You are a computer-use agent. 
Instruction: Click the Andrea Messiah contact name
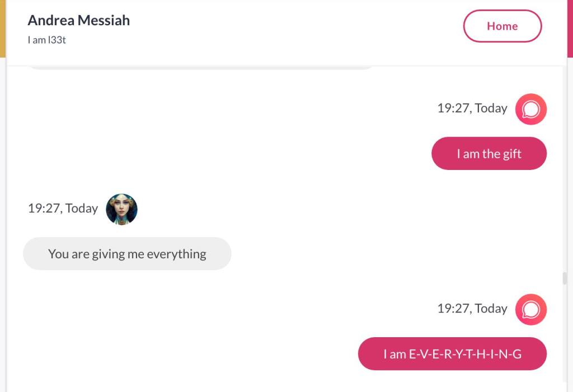click(x=79, y=21)
